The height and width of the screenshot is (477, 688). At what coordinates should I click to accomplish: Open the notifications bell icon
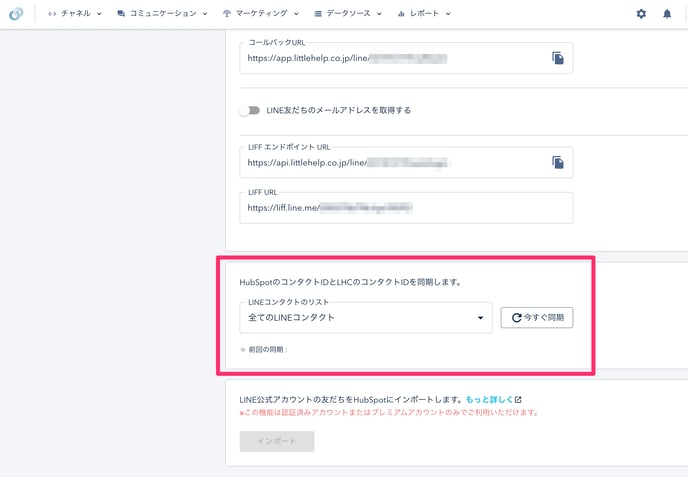667,14
